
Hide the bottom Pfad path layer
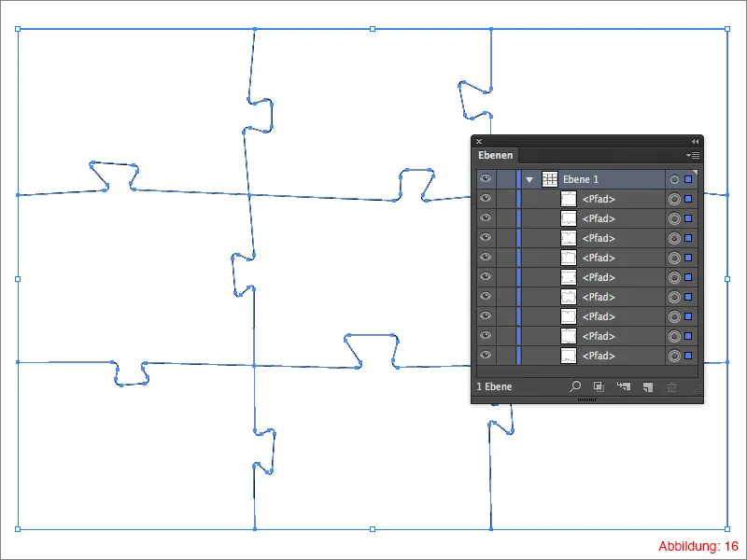(486, 355)
